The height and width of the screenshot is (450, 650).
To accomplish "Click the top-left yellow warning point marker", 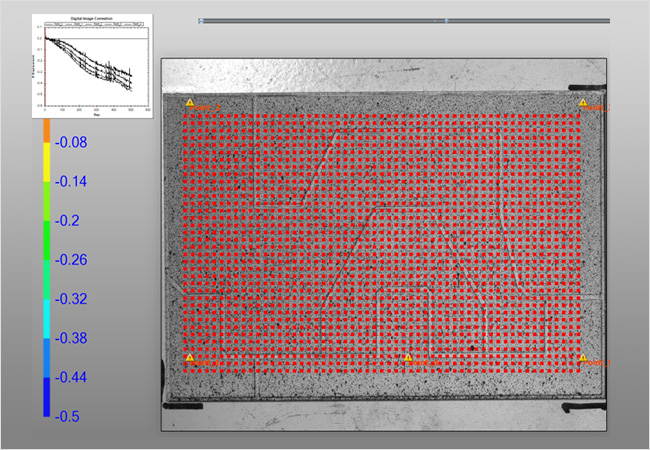I will point(190,103).
